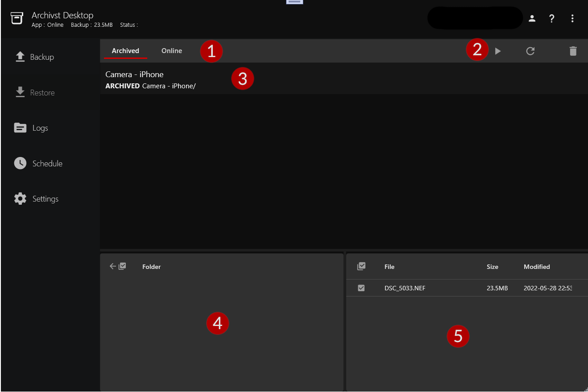Toggle select-all checkbox in File panel
This screenshot has width=588, height=392.
click(361, 266)
